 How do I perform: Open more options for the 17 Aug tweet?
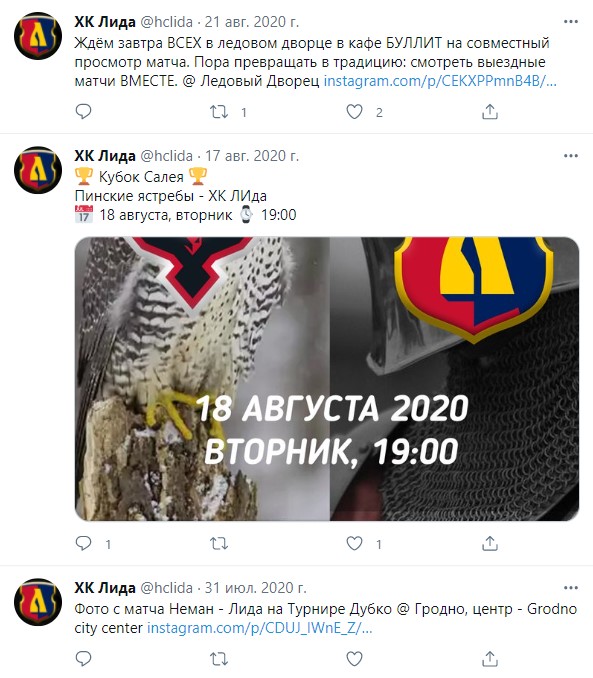click(571, 156)
